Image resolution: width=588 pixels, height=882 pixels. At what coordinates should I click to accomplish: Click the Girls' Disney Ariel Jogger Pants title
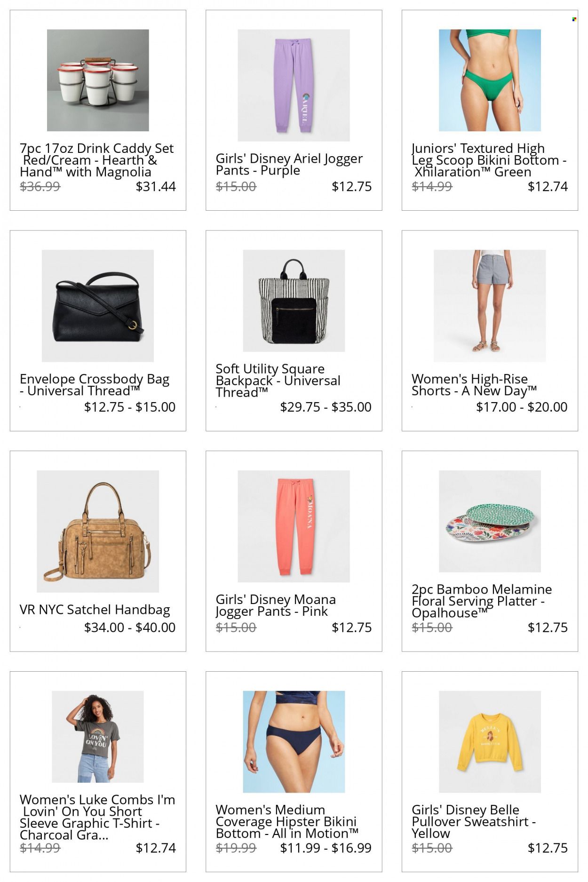[289, 164]
